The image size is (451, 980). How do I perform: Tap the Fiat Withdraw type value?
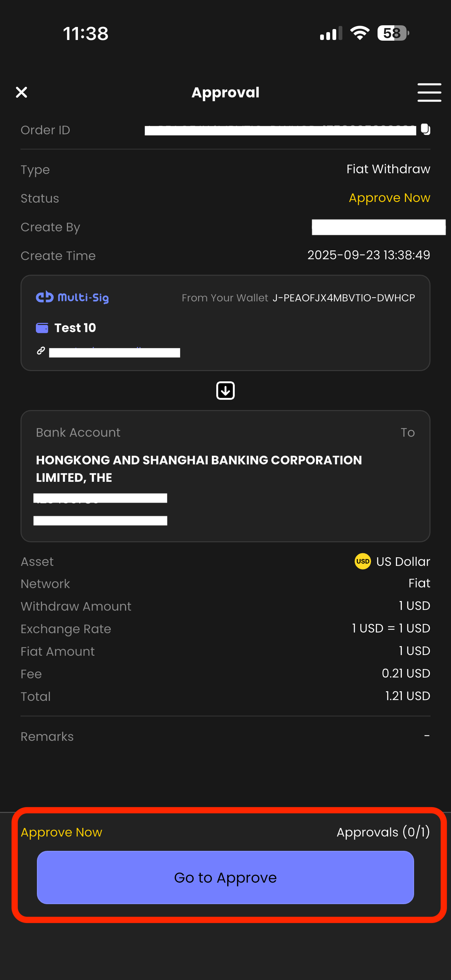point(388,169)
